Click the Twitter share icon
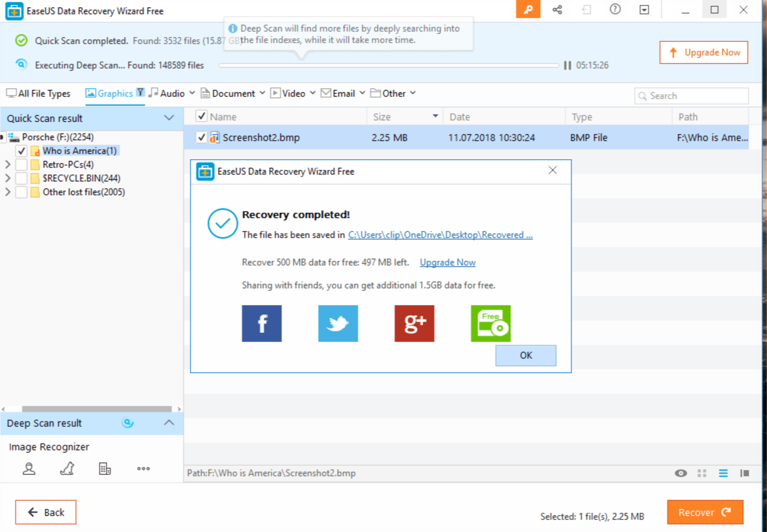The height and width of the screenshot is (532, 767). (x=338, y=323)
